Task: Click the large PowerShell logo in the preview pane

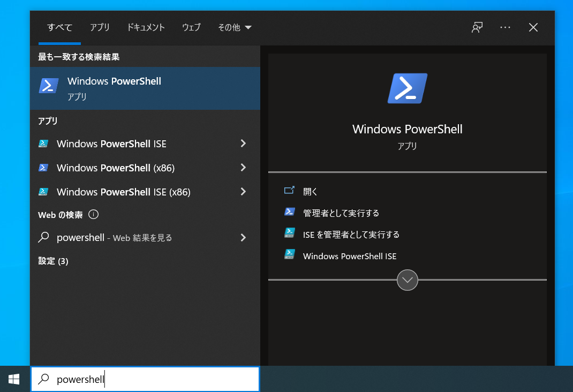Action: tap(408, 88)
